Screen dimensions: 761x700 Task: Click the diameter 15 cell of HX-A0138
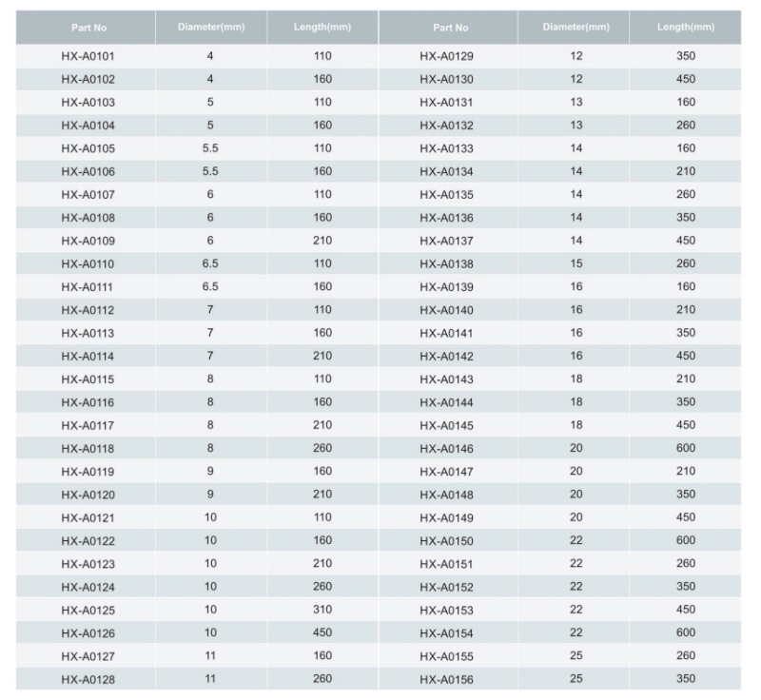coord(576,263)
